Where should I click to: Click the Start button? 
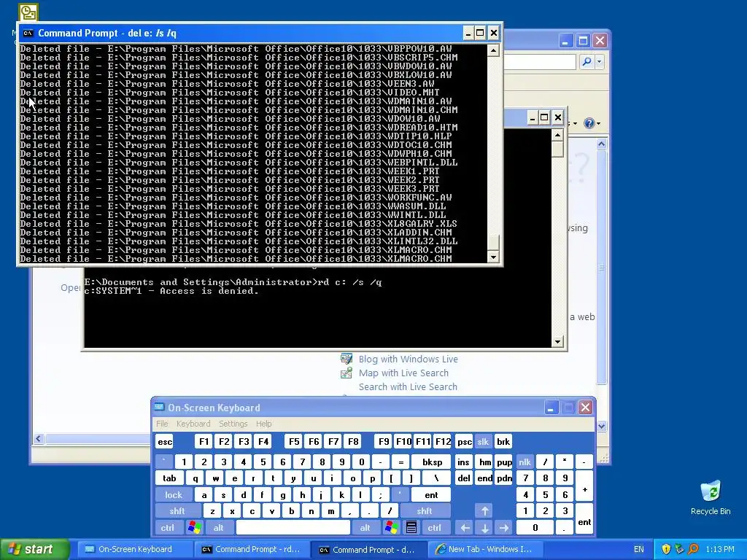[x=34, y=549]
